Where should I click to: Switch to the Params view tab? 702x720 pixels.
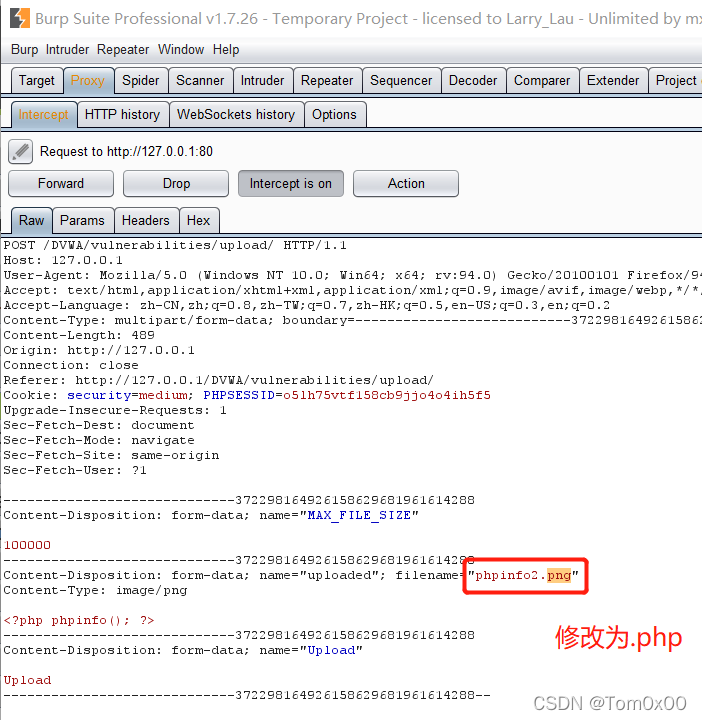83,220
